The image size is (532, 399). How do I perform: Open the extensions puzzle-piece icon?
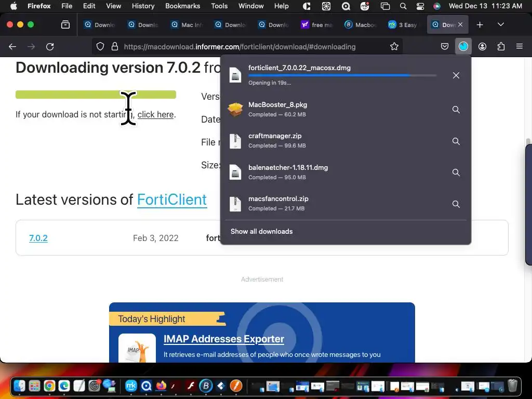click(501, 46)
